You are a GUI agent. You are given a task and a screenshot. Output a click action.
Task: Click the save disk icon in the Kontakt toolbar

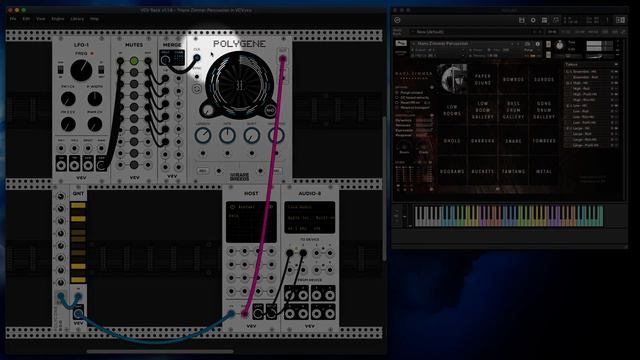522,20
